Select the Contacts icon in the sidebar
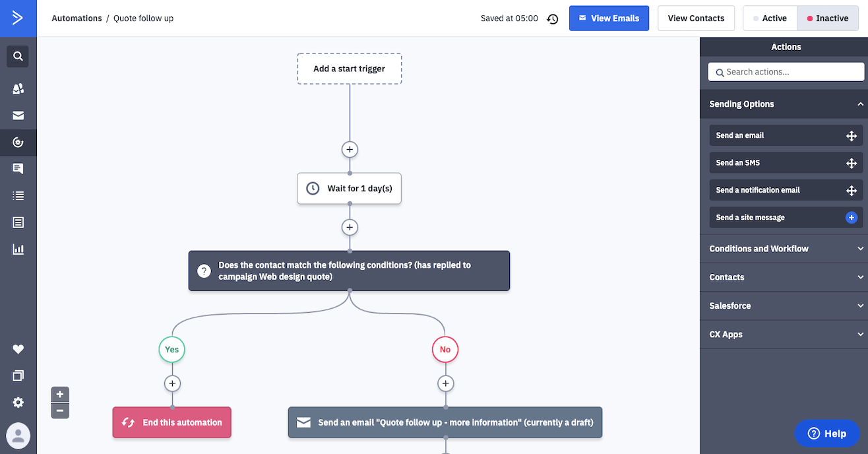Image resolution: width=868 pixels, height=454 pixels. pos(18,88)
